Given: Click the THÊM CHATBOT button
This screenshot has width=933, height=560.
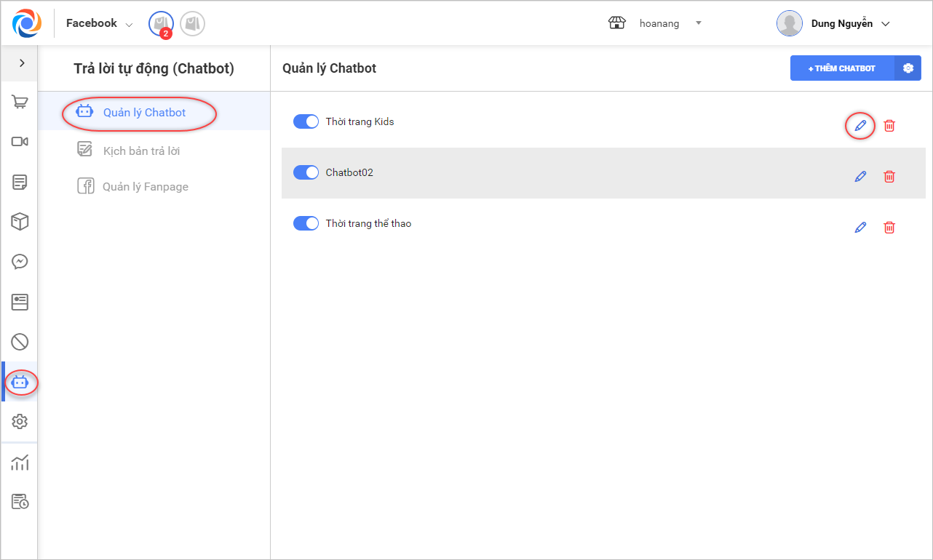Looking at the screenshot, I should tap(841, 68).
